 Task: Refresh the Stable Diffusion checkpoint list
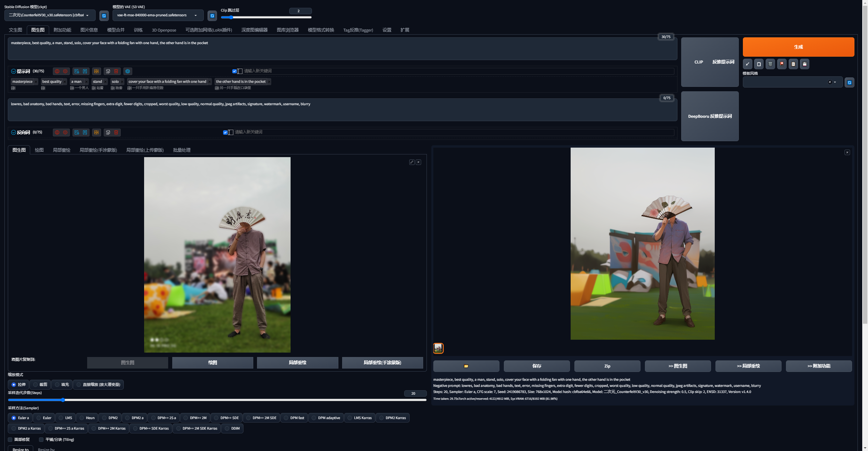click(104, 16)
